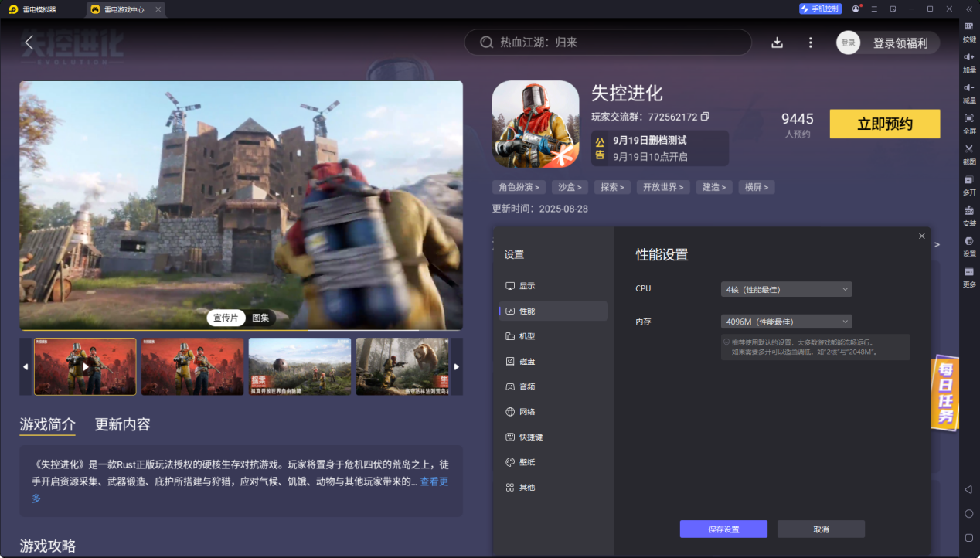Select the 游戏简介 tab
This screenshot has height=558, width=980.
click(x=46, y=424)
